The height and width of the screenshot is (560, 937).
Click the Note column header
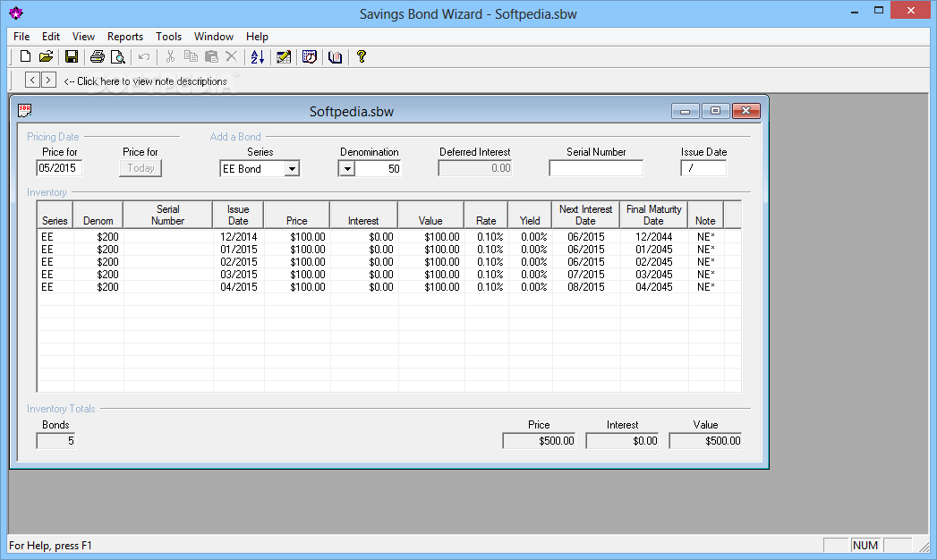[705, 215]
